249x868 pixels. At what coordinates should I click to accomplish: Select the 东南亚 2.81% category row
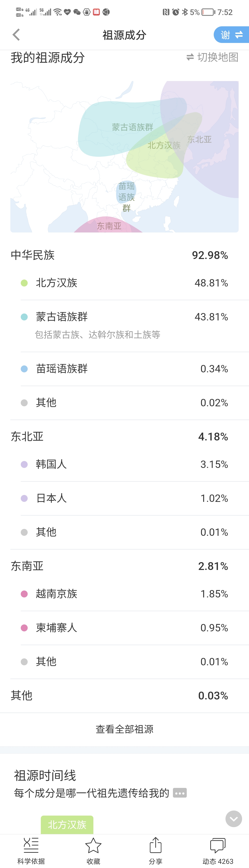(125, 566)
